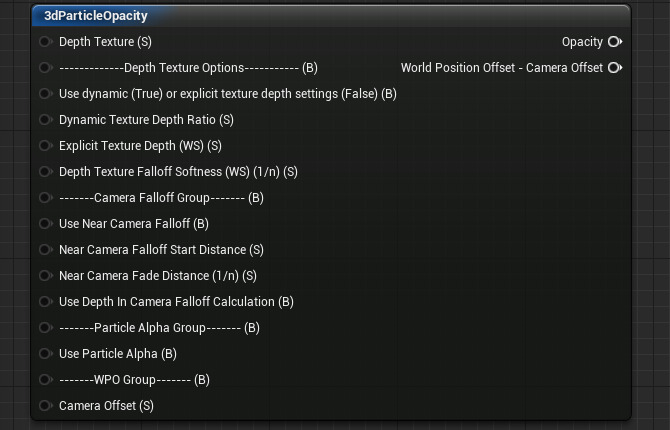Screen dimensions: 670x430
Task: Select the Depth Texture Options (B) input pin
Action: tap(45, 68)
